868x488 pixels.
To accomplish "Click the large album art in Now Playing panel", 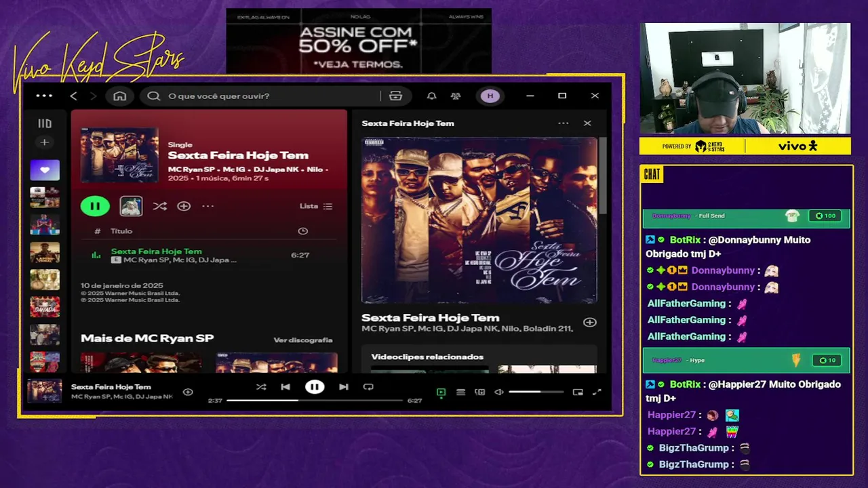I will [x=479, y=220].
